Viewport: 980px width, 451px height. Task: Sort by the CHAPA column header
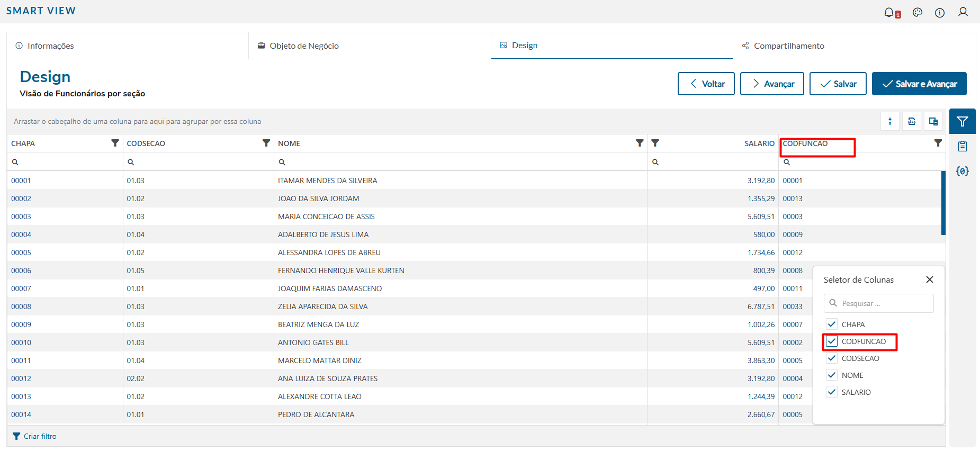pos(23,143)
